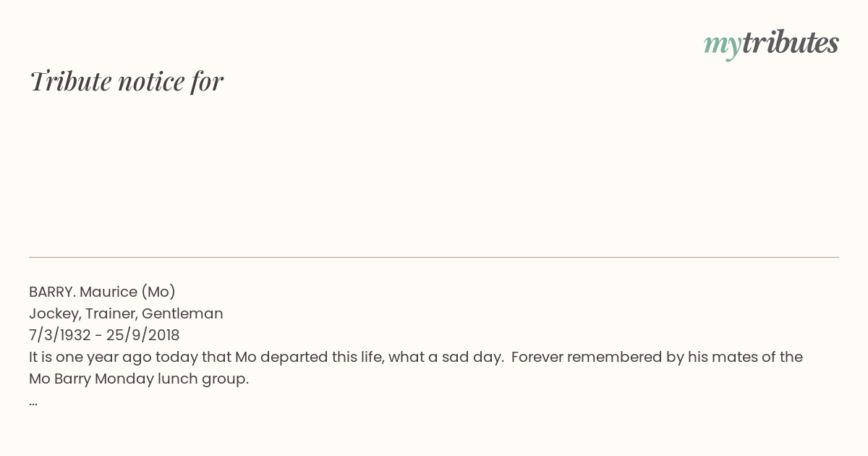The height and width of the screenshot is (456, 868).
Task: Click the name "Maurice"
Action: pyautogui.click(x=109, y=292)
